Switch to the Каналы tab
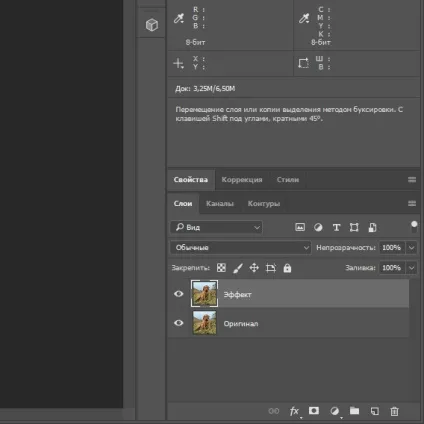Viewport: 424px width, 424px height. pyautogui.click(x=220, y=204)
